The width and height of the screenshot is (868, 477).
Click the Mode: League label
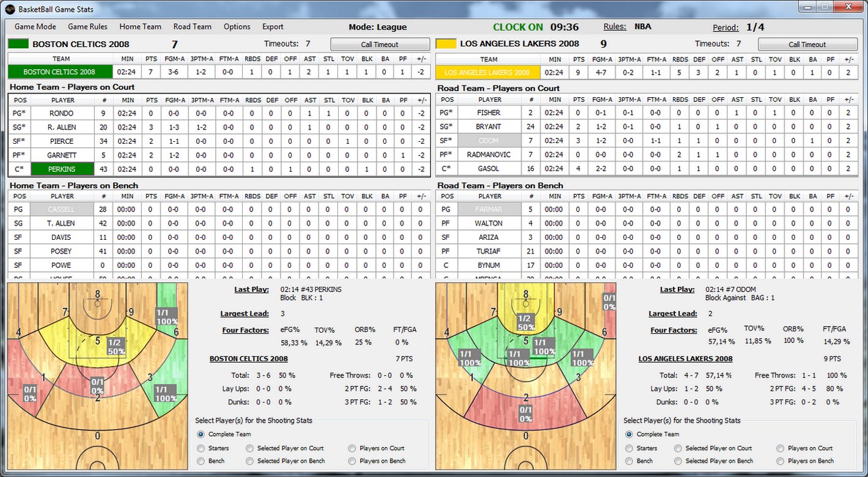378,27
